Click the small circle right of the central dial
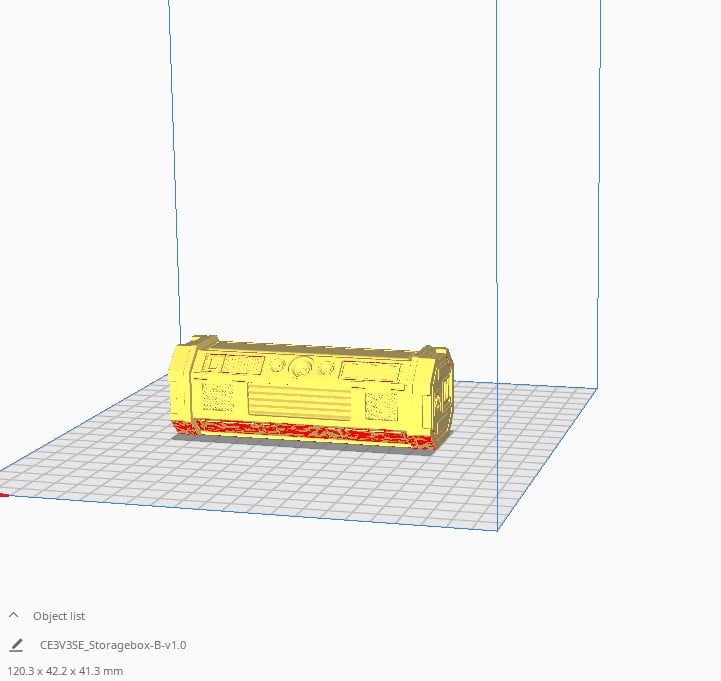This screenshot has width=721, height=681. click(325, 367)
